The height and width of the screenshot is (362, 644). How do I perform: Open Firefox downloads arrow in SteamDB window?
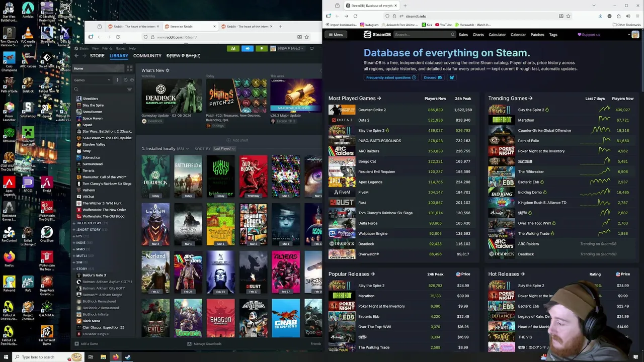pyautogui.click(x=600, y=16)
